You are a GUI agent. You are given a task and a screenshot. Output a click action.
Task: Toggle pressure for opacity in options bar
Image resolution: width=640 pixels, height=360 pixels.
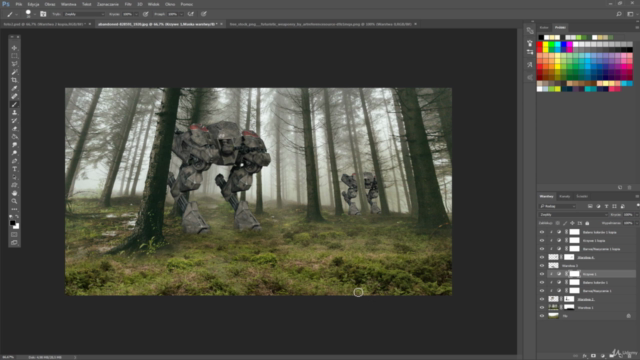(x=146, y=14)
